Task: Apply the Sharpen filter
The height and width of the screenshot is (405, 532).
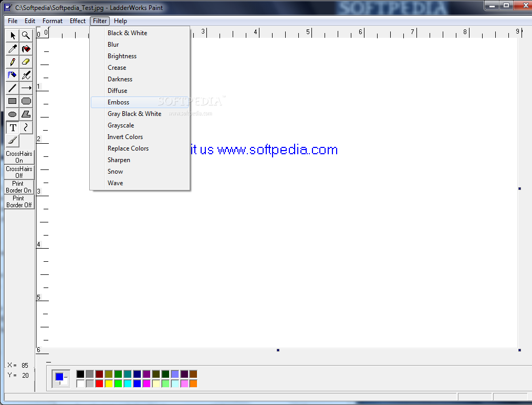Action: (x=140, y=159)
